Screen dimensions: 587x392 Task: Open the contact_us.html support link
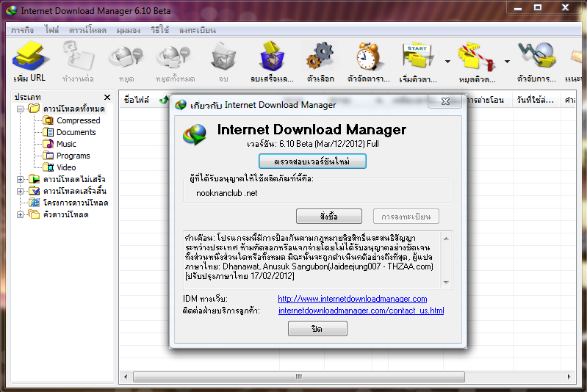coord(361,311)
